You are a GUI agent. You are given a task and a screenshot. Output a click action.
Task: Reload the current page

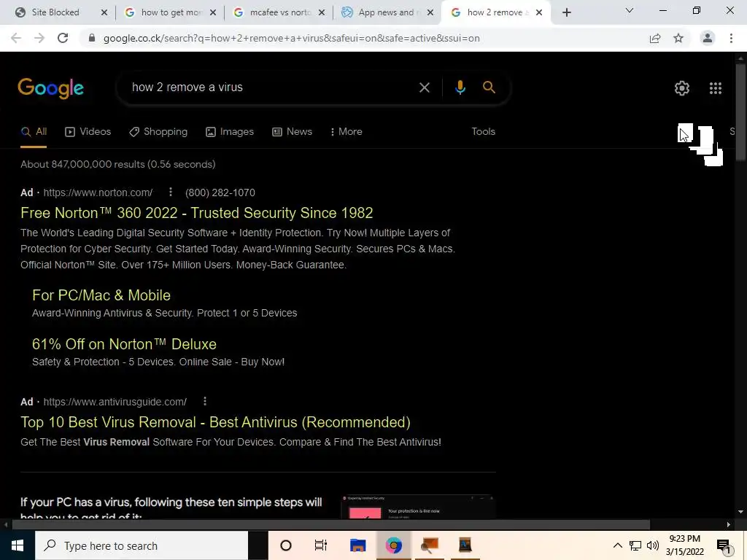(63, 38)
